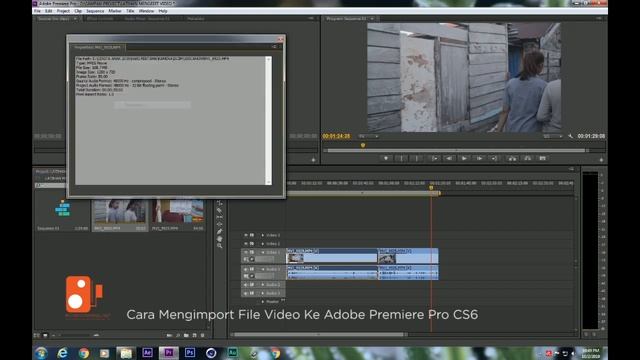Toggle Video 3 track output eye
This screenshot has width=640, height=360.
(x=246, y=235)
